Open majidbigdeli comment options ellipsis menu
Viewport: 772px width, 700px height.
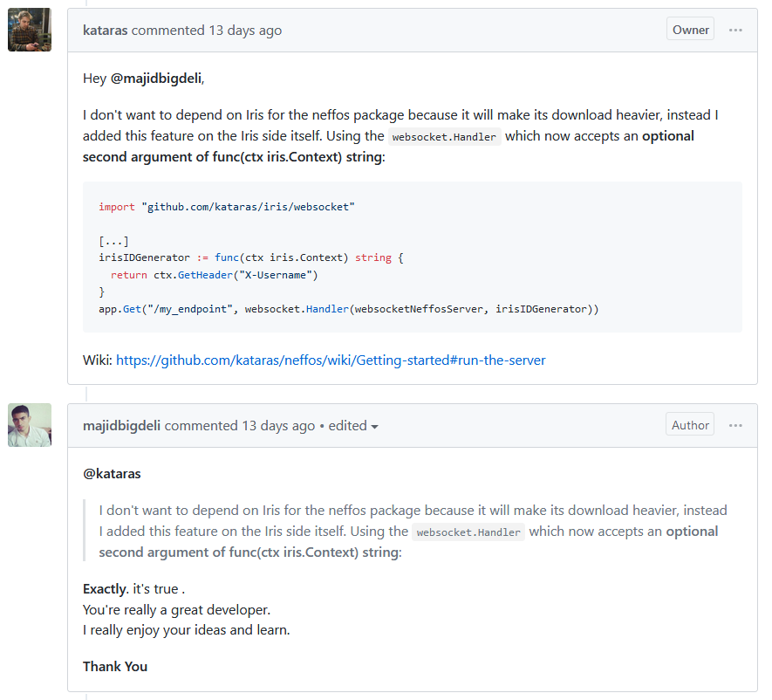(735, 425)
